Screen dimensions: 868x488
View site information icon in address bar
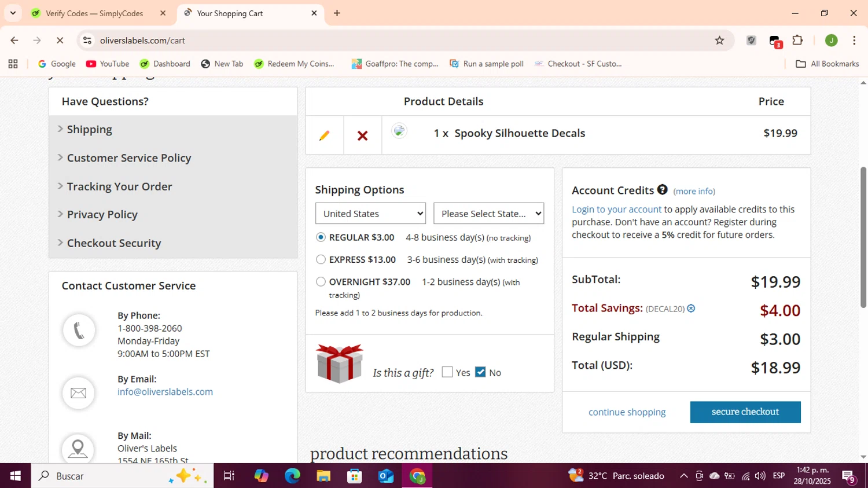click(x=87, y=41)
